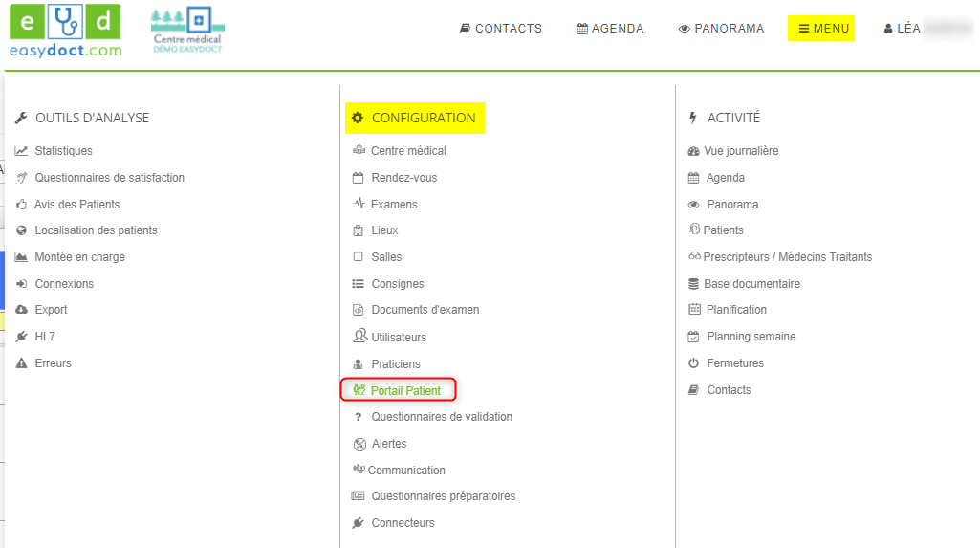Switch to PANORAMA in the top navigation
Screen dimensions: 980x548
pyautogui.click(x=721, y=29)
